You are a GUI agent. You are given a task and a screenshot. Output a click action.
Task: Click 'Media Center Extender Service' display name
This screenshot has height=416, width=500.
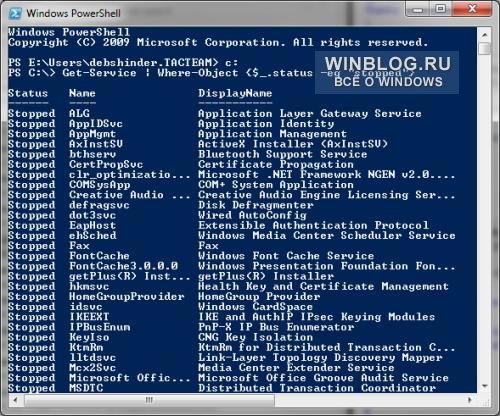[296, 368]
